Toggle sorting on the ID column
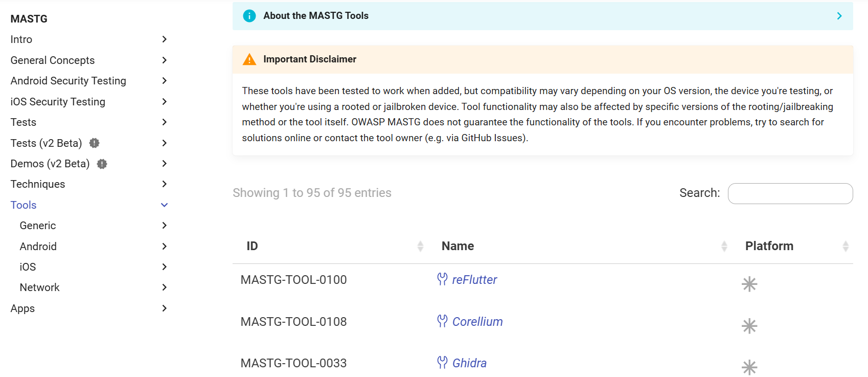868x377 pixels. point(421,246)
